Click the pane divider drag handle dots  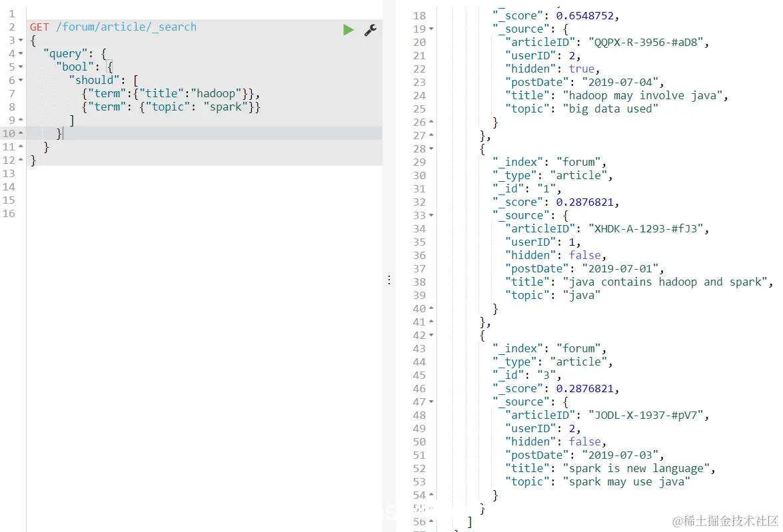tap(389, 280)
